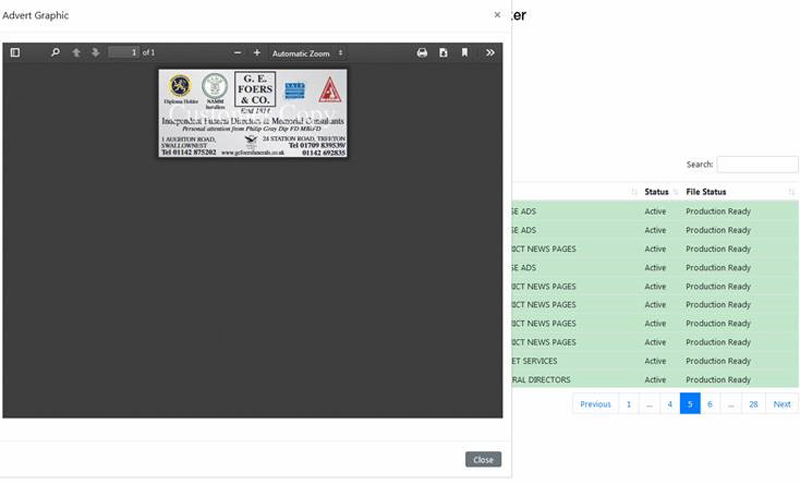Download the advert PDF file
The image size is (800, 484).
click(x=443, y=53)
